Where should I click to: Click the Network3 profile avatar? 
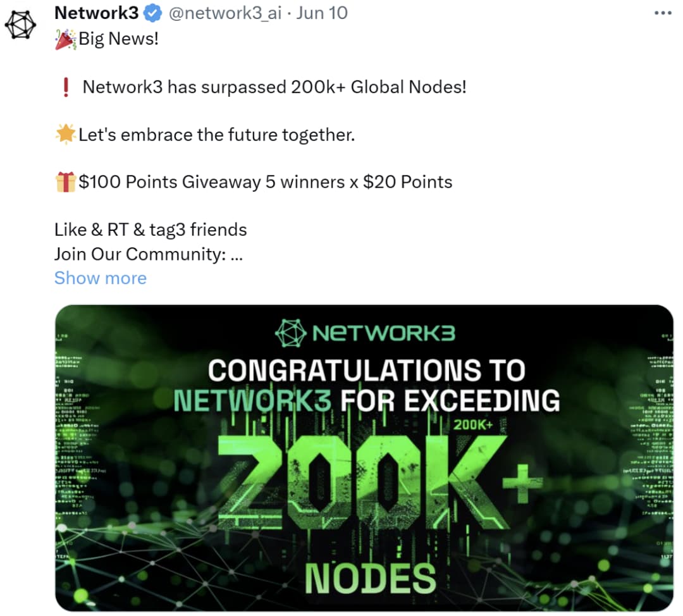coord(22,25)
